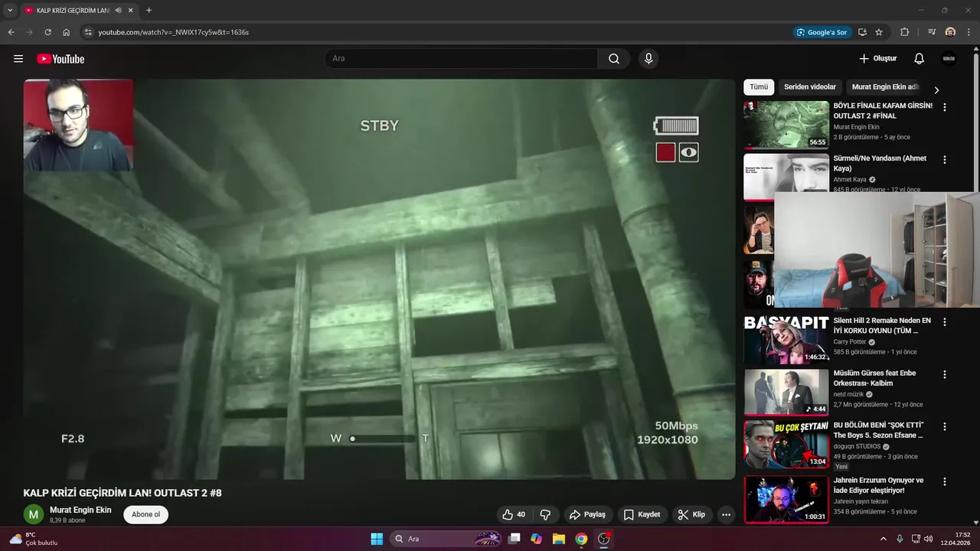The height and width of the screenshot is (551, 980).
Task: Close the current Chrome tab
Action: [130, 11]
